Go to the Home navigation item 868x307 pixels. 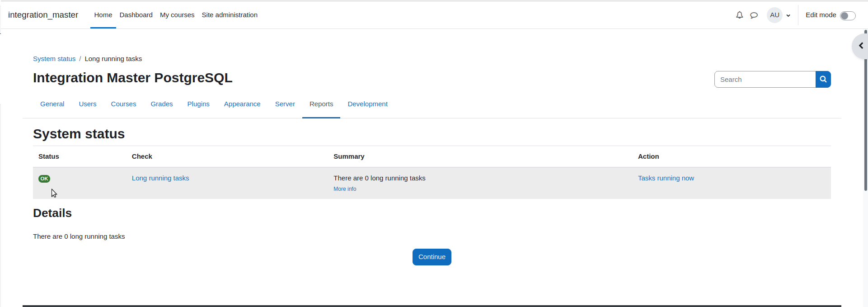pyautogui.click(x=103, y=15)
